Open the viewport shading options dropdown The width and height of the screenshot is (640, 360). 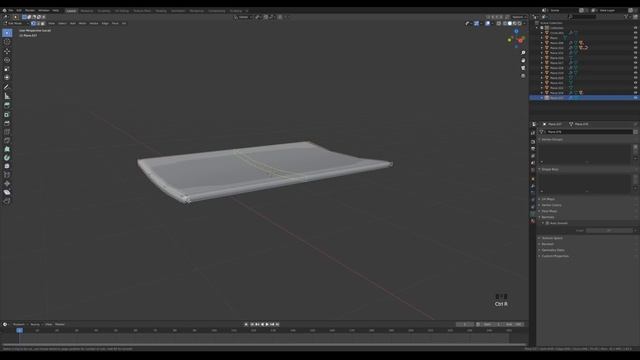click(525, 23)
